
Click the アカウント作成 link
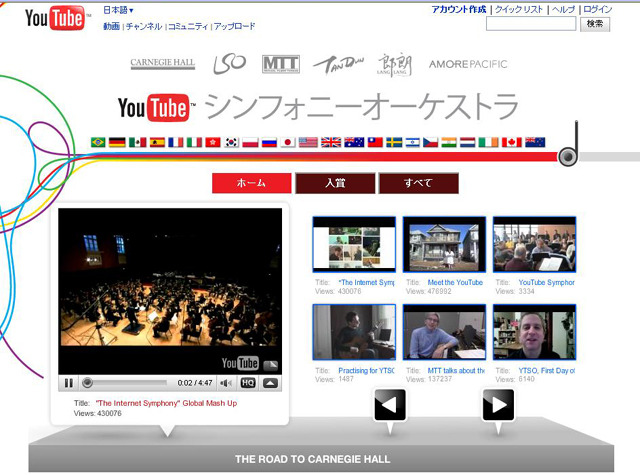(459, 9)
